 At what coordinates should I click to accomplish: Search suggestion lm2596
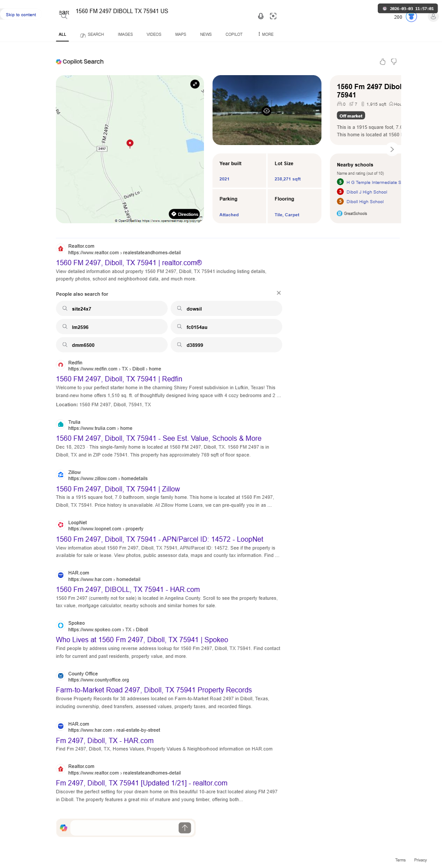(x=112, y=327)
